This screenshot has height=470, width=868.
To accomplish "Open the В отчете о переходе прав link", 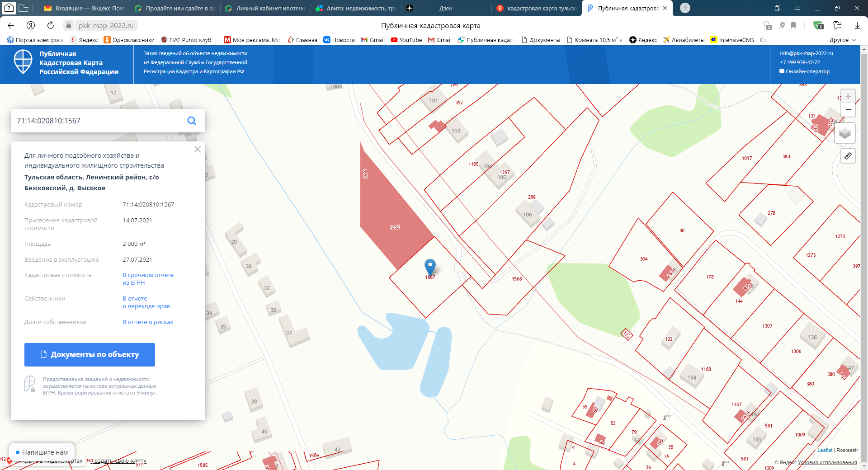I will coord(146,302).
